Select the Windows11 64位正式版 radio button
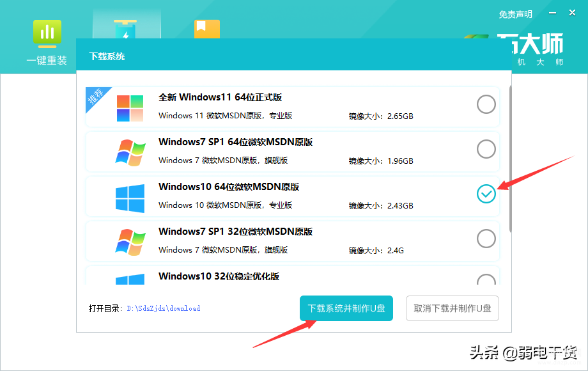This screenshot has width=588, height=371. point(486,104)
